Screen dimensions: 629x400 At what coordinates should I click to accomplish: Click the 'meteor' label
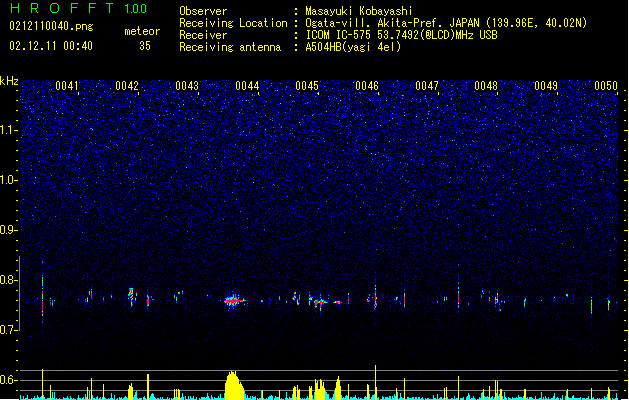tap(142, 31)
